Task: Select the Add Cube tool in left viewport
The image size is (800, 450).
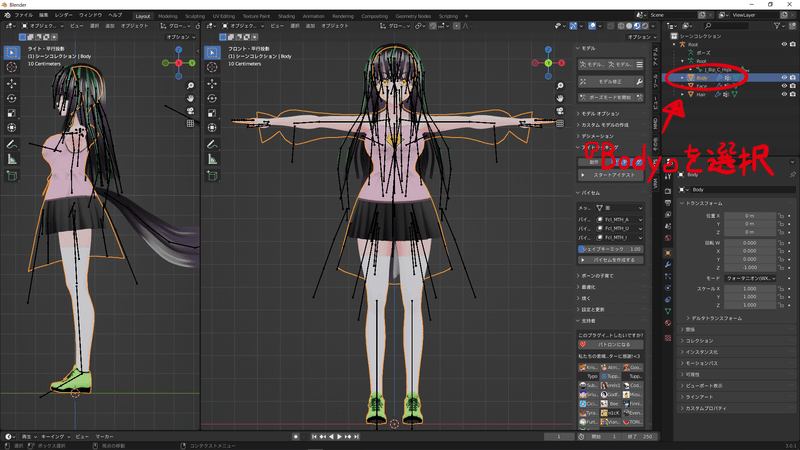Action: click(x=12, y=176)
